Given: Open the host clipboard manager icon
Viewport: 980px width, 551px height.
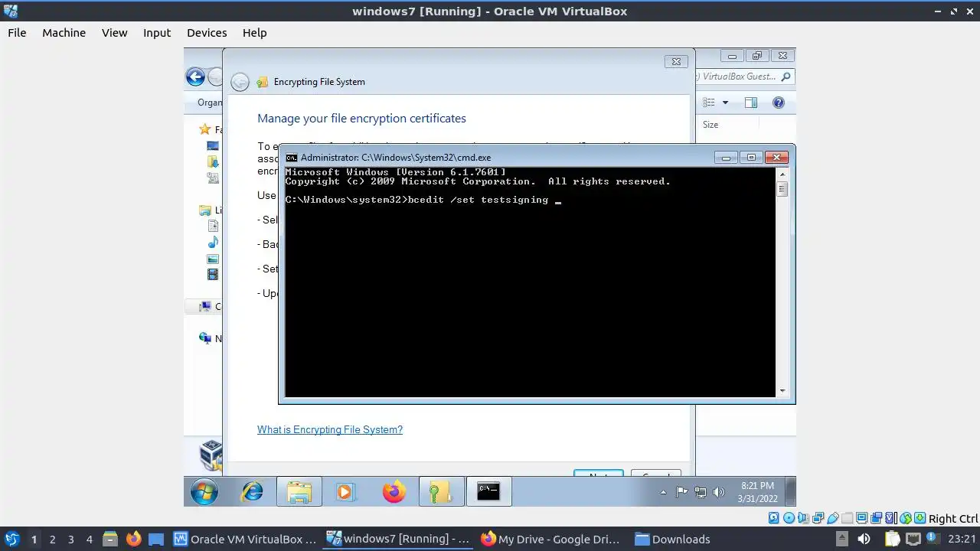Looking at the screenshot, I should 893,539.
